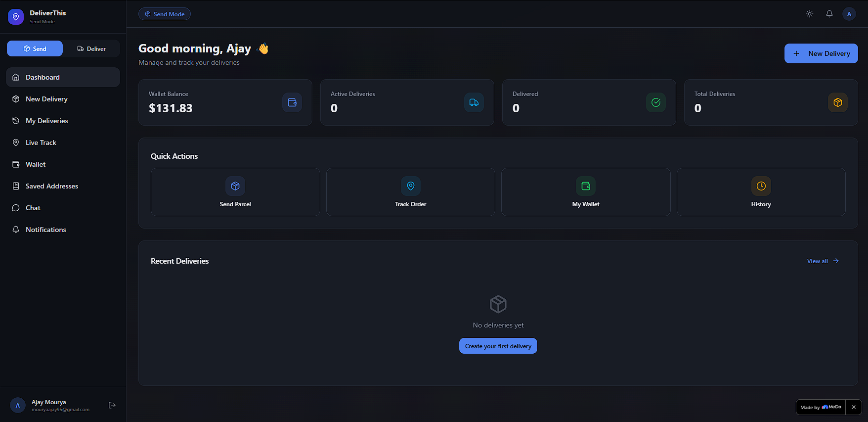Click the DeliverThis brand name
The height and width of the screenshot is (422, 868).
click(47, 13)
